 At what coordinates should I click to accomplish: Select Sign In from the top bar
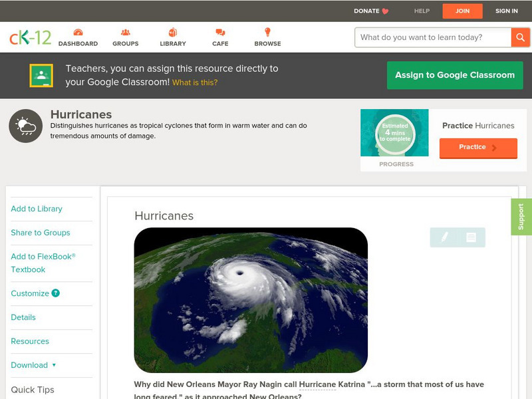(x=506, y=11)
